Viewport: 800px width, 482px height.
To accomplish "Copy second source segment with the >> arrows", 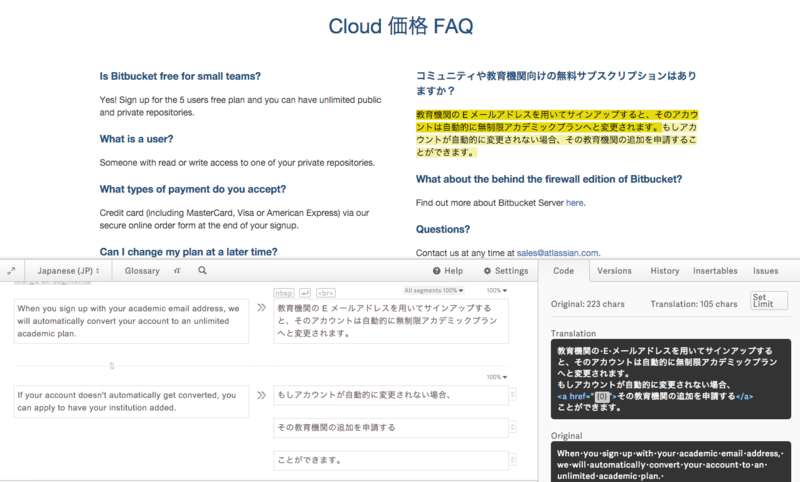I will click(262, 395).
